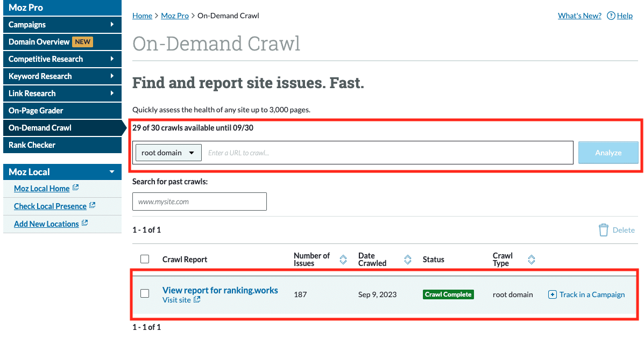Click the Track in a Campaign plus icon
Screen dimensions: 644x338
click(x=552, y=294)
